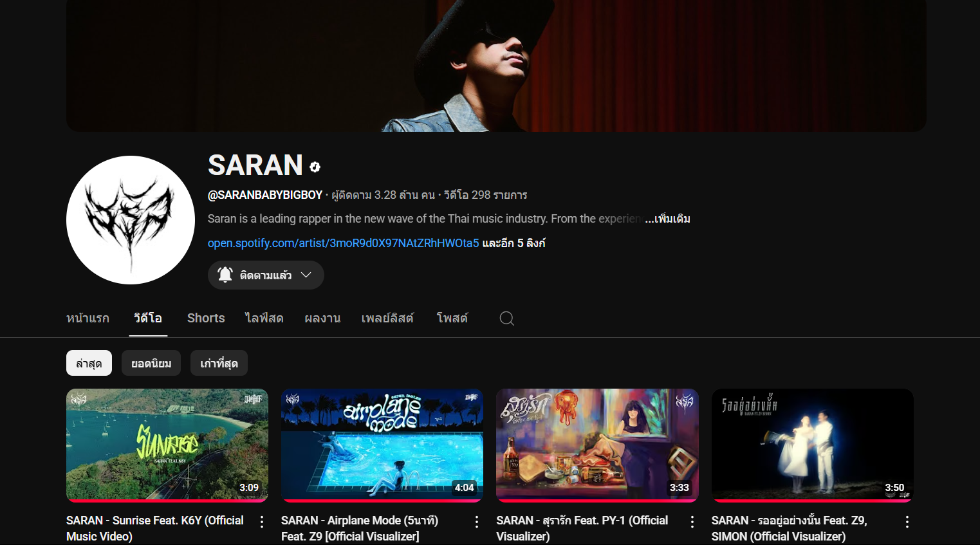
Task: Click the verified badge next to SARAN
Action: pyautogui.click(x=315, y=167)
